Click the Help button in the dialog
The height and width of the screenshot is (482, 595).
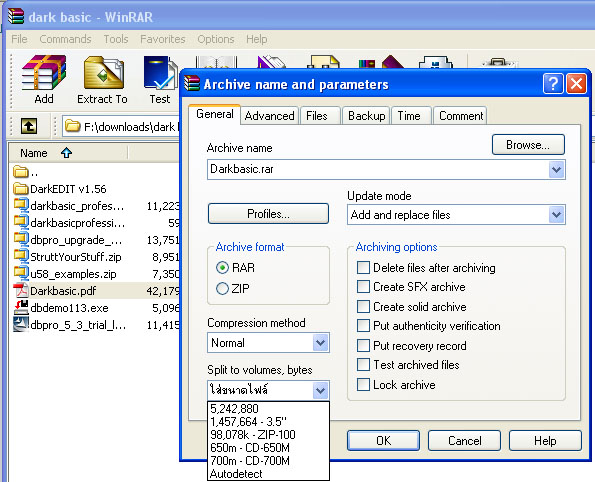tap(545, 441)
